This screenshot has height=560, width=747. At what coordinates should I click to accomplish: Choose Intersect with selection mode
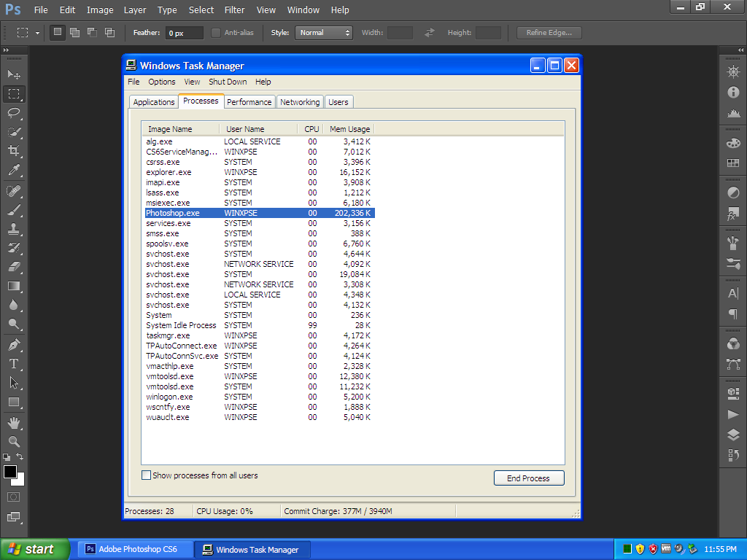(x=110, y=32)
